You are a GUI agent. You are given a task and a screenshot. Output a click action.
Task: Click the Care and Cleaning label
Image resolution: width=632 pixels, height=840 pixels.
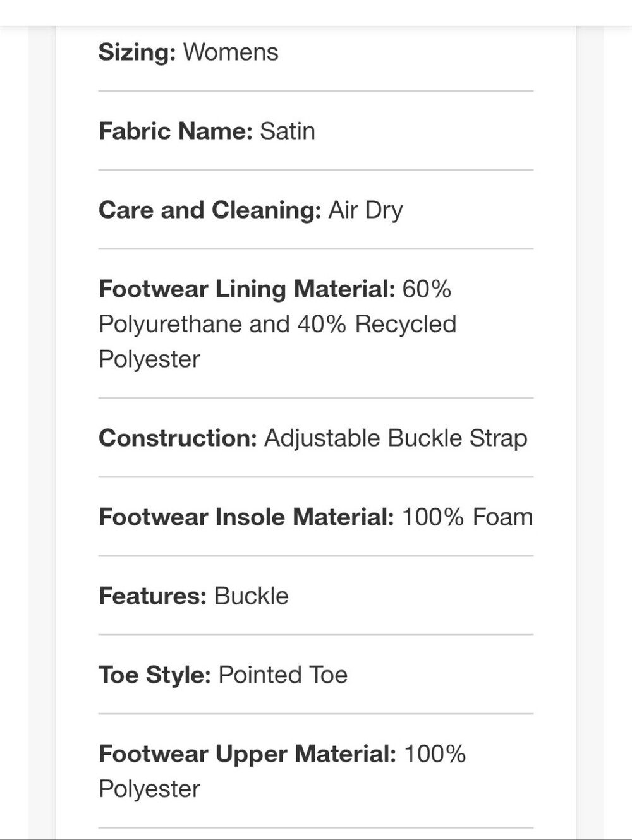coord(210,210)
